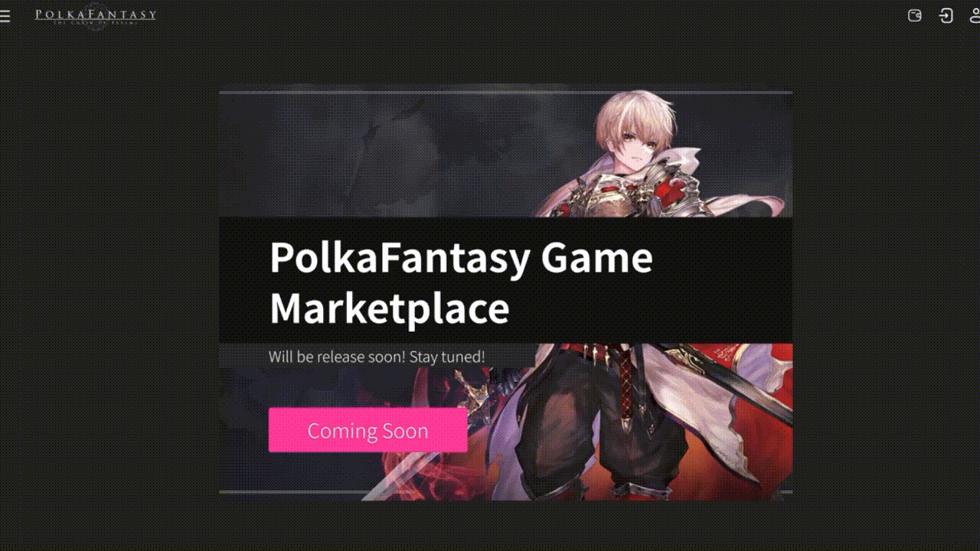The width and height of the screenshot is (980, 551).
Task: Click the sign-in arrow icon
Action: 946,15
